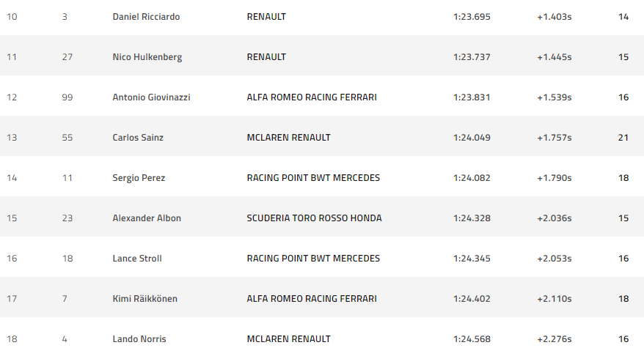
Task: Click car number 99
Action: tap(67, 97)
